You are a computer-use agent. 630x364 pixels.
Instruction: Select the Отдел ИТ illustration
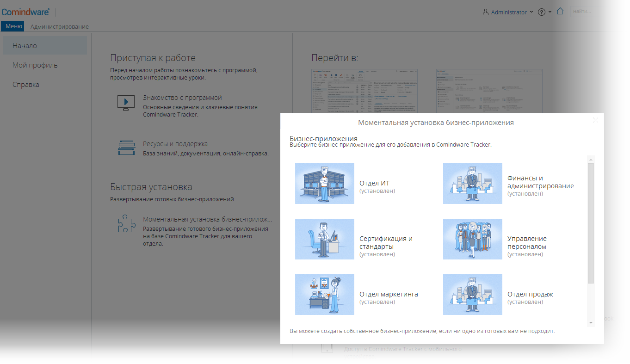pyautogui.click(x=325, y=184)
